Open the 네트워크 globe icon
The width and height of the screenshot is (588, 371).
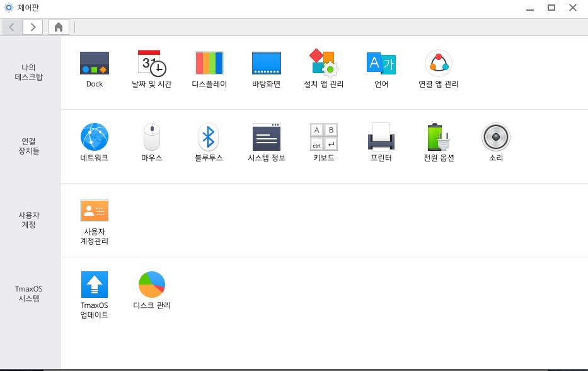click(x=95, y=137)
